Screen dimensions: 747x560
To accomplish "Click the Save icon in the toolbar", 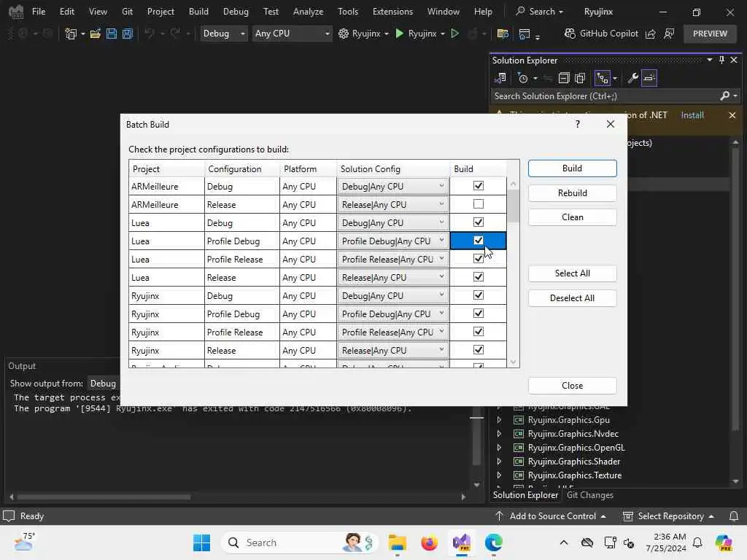I will 112,34.
